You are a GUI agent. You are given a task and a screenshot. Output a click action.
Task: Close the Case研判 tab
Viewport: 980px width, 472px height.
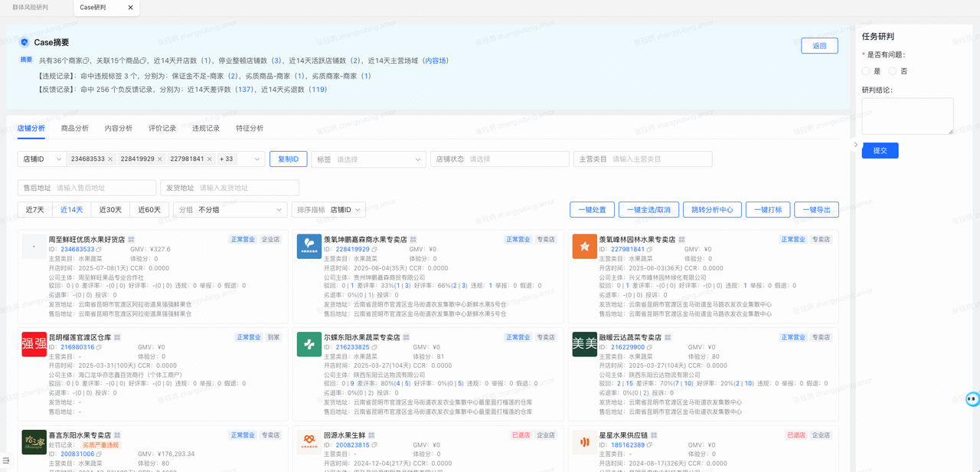pyautogui.click(x=130, y=8)
